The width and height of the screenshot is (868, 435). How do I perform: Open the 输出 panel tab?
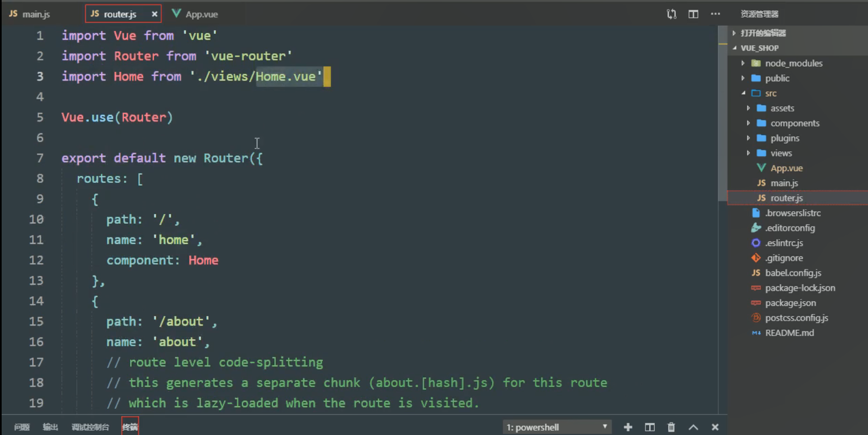51,427
